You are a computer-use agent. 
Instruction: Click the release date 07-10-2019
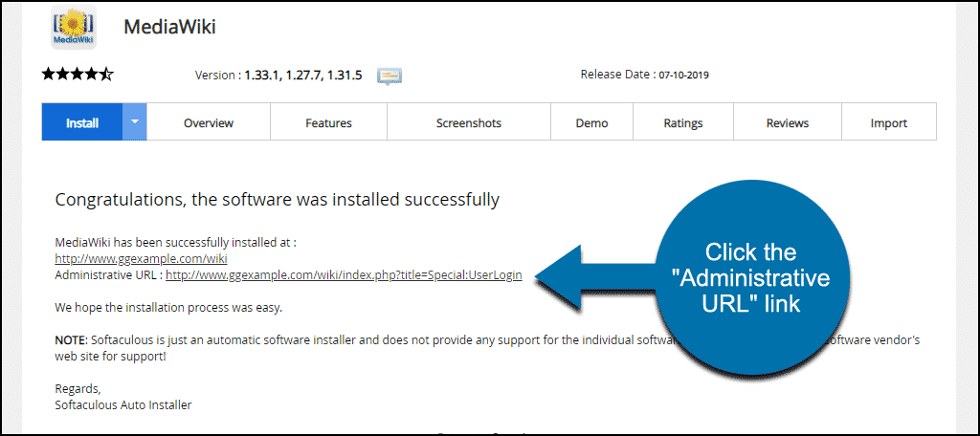click(683, 75)
